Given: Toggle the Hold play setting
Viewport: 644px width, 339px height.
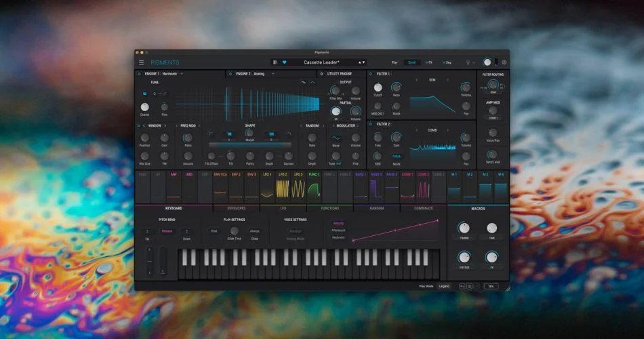Looking at the screenshot, I should pos(214,231).
